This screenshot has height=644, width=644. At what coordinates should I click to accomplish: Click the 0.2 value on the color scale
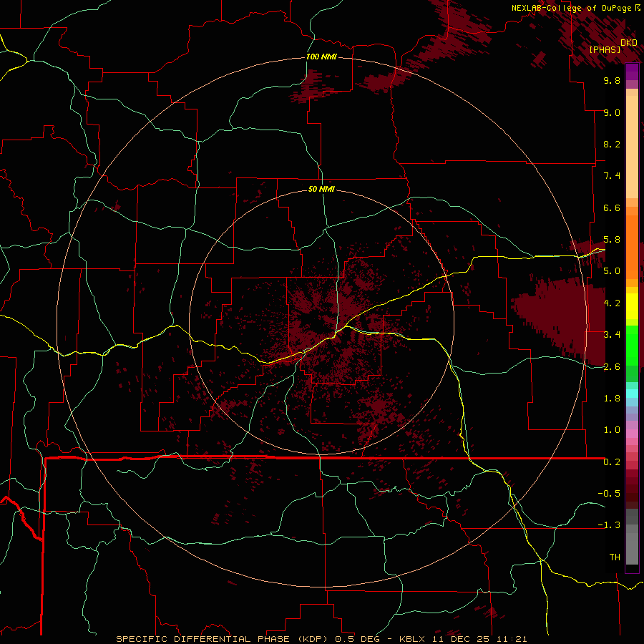click(x=612, y=462)
